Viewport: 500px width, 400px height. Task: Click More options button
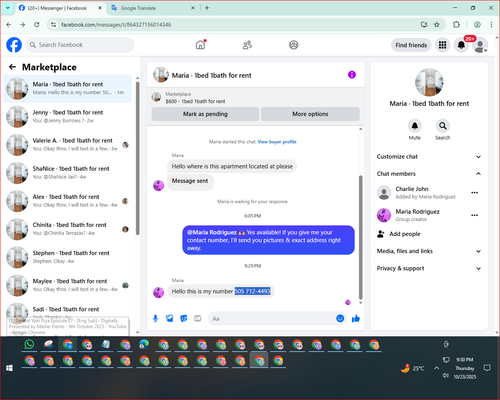[x=310, y=114]
